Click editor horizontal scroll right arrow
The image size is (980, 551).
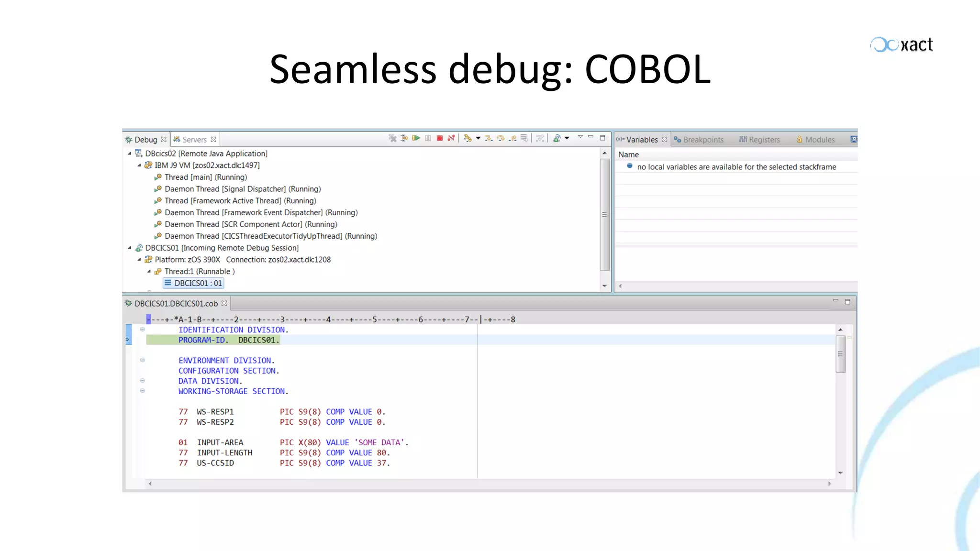pyautogui.click(x=829, y=484)
